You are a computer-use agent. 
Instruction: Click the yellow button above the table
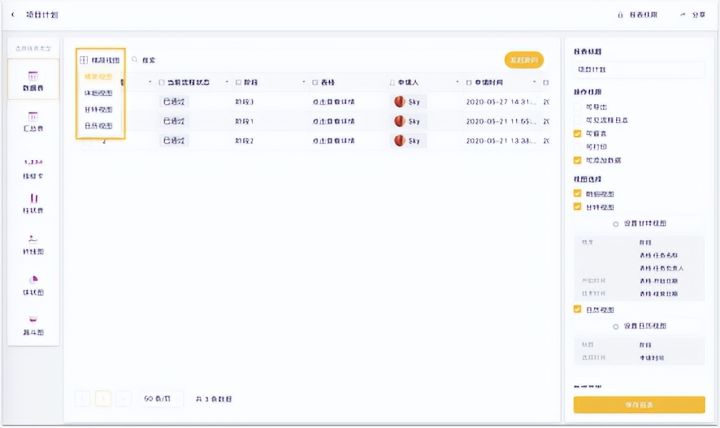coord(524,60)
